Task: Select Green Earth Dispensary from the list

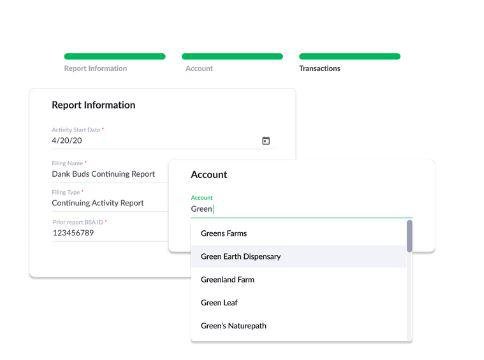Action: click(299, 256)
